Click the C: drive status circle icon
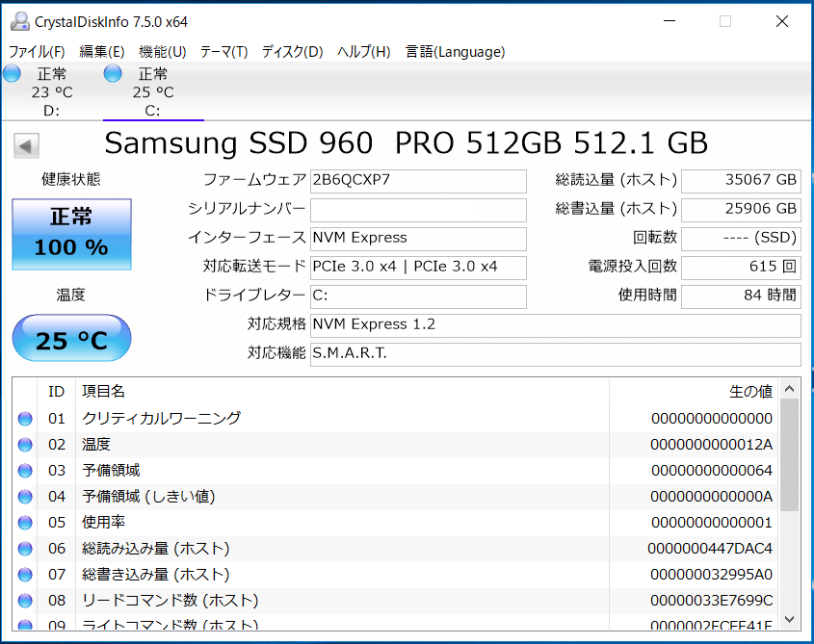 click(113, 74)
